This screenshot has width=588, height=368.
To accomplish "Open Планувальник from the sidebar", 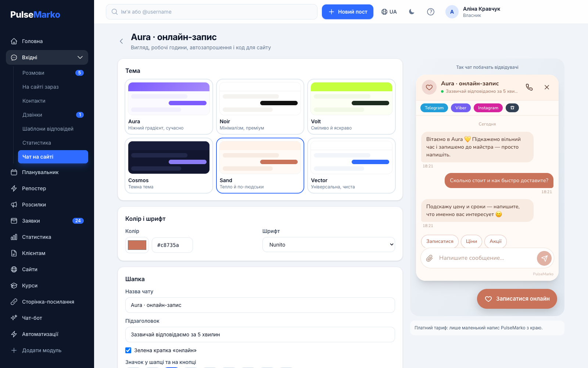I will (47, 172).
